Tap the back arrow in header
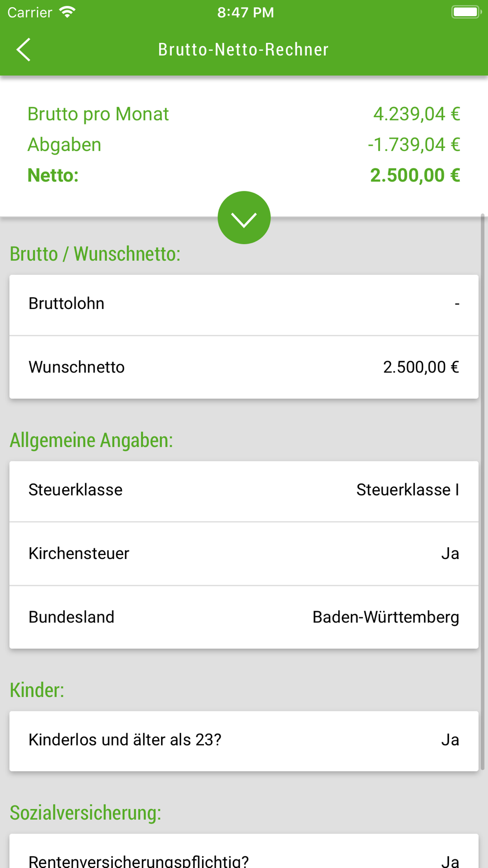Screen dimensions: 488x868 coord(23,49)
